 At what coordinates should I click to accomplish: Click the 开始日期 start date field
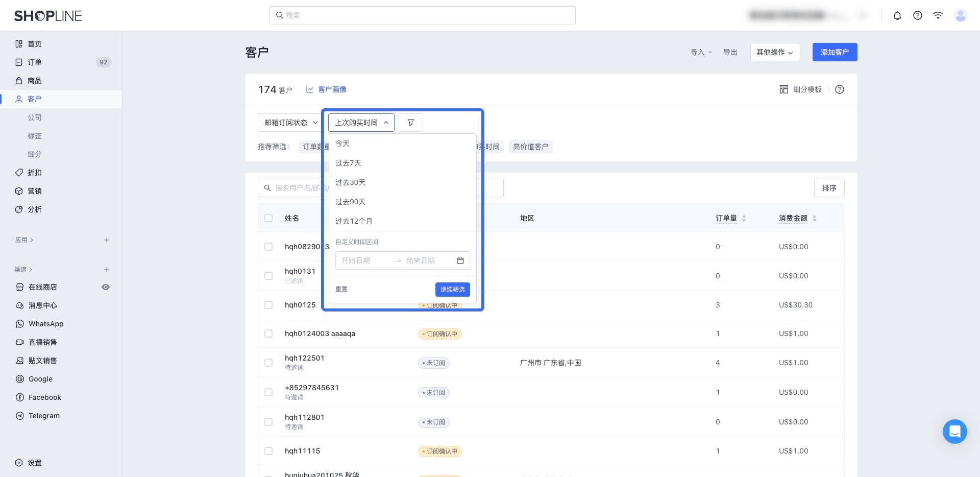pos(362,260)
